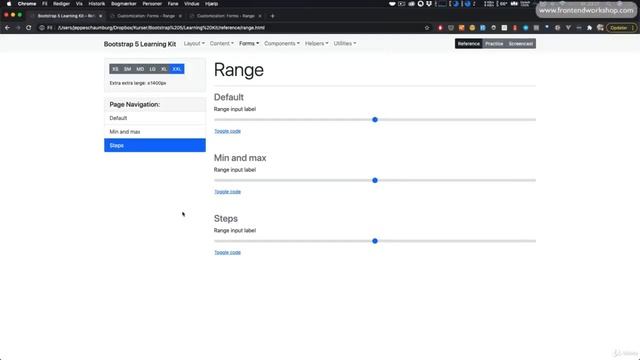Open the Hjælp menu

point(211,4)
